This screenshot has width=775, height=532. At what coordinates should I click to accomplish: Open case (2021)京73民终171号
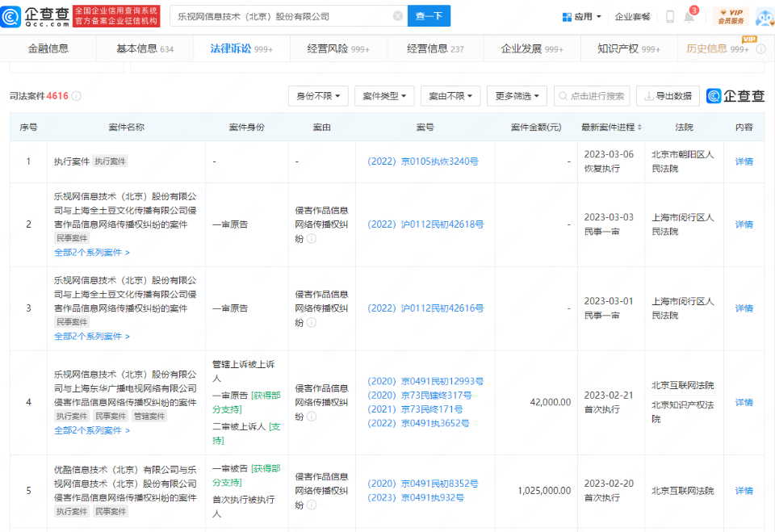coord(415,409)
